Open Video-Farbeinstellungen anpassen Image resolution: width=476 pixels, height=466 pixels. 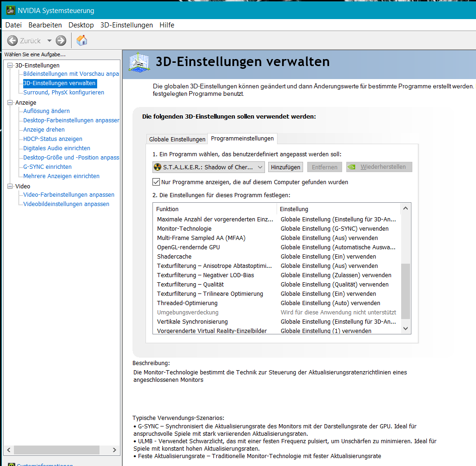pos(69,195)
